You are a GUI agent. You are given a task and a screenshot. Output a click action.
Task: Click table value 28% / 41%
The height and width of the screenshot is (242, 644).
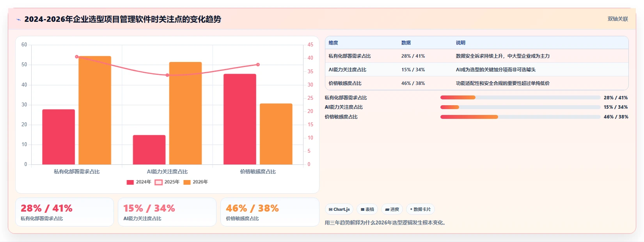click(x=413, y=56)
